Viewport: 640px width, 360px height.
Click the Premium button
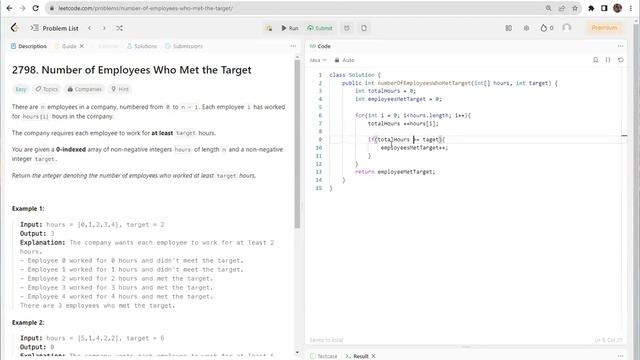(x=604, y=28)
